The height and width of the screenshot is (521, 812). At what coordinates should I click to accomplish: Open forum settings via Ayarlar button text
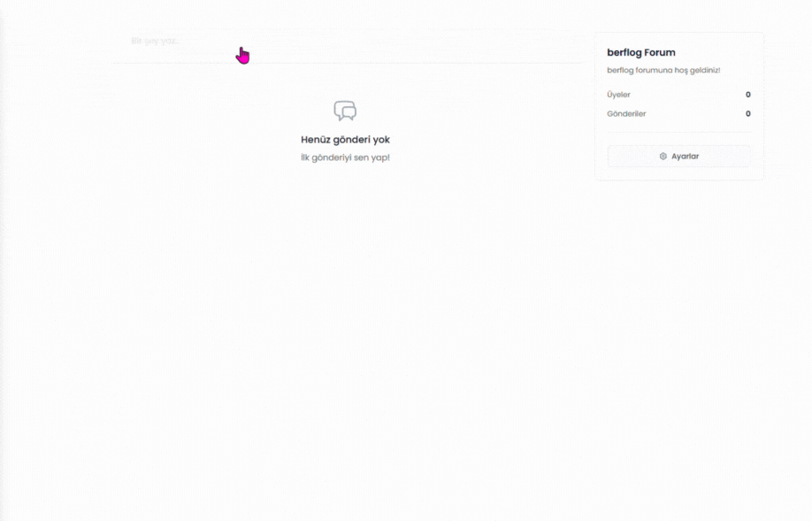[685, 157]
